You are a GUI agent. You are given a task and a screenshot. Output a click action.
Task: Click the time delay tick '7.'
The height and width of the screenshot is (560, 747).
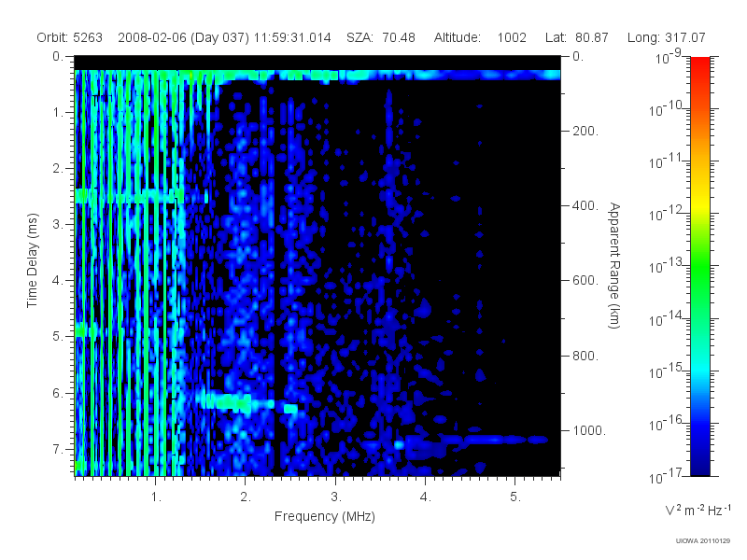point(57,449)
